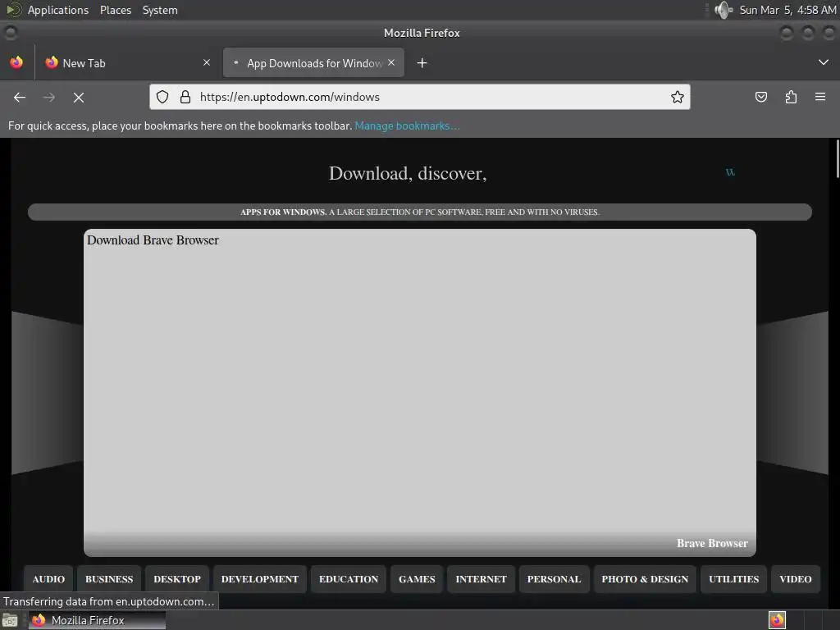Open the EDUCATION category
Viewport: 840px width, 630px height.
click(348, 579)
